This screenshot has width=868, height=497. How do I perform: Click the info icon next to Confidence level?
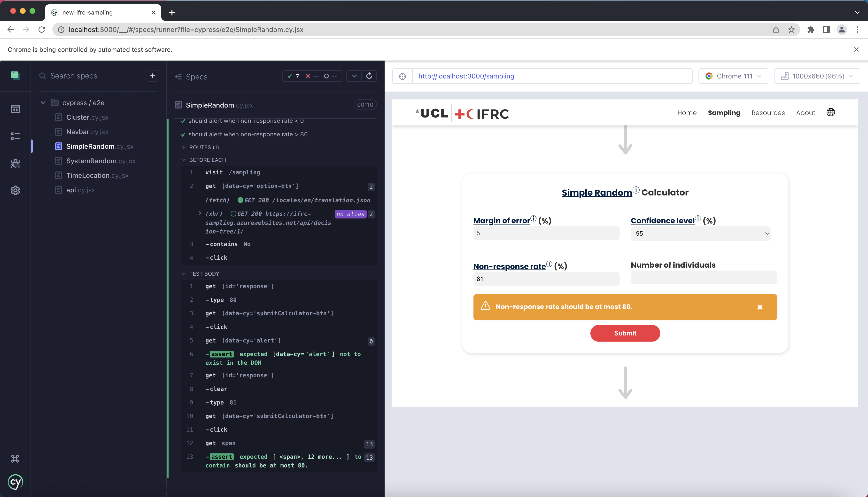coord(698,218)
